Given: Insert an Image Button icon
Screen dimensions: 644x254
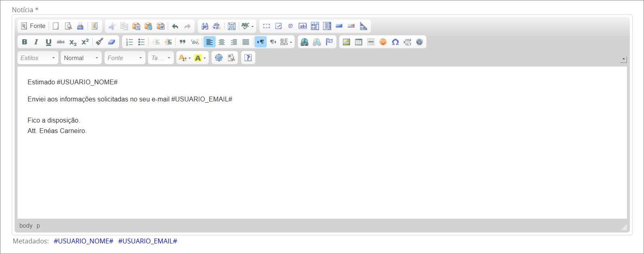Looking at the screenshot, I should coord(351,26).
